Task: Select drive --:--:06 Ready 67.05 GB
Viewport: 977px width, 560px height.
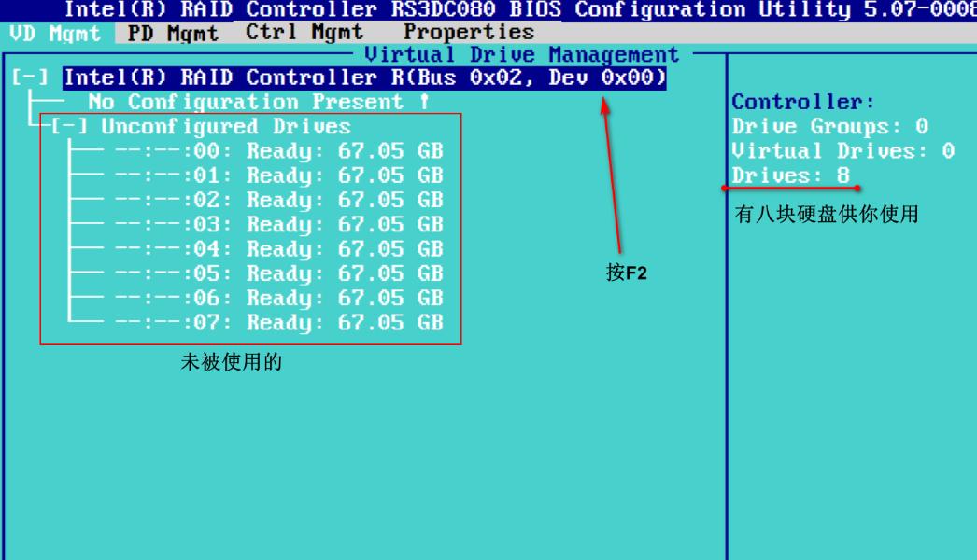Action: [x=279, y=299]
